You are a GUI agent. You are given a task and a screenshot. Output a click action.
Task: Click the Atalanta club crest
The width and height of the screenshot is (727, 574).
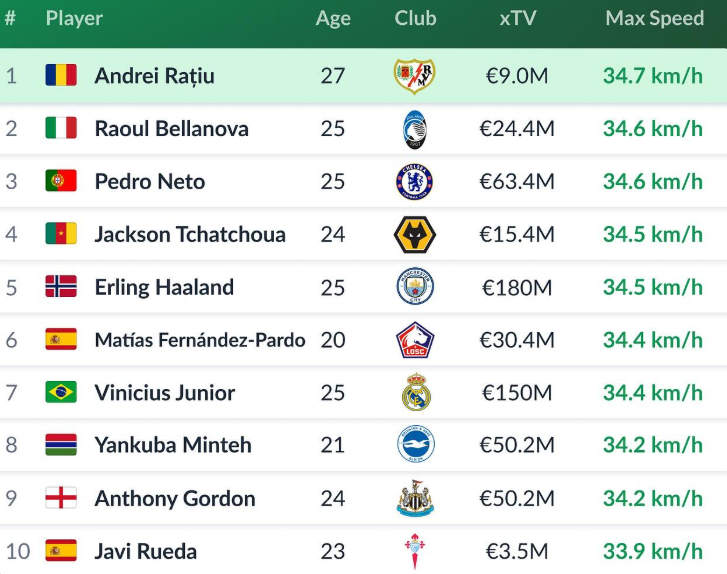click(414, 129)
